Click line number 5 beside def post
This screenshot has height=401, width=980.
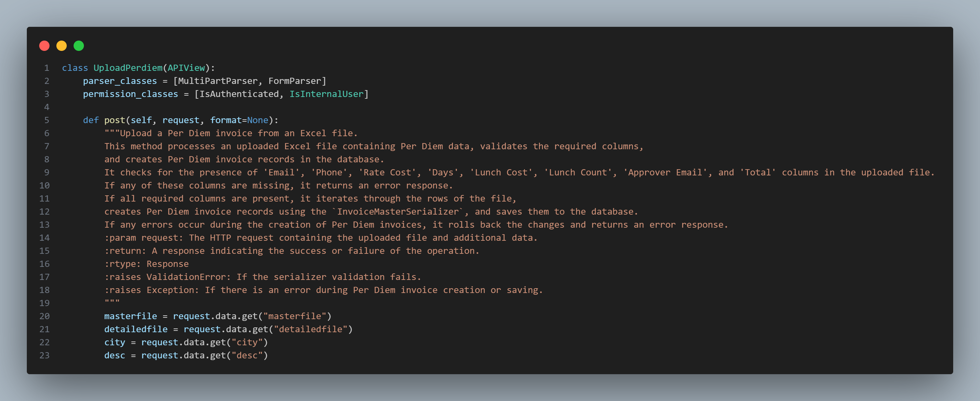pyautogui.click(x=47, y=120)
